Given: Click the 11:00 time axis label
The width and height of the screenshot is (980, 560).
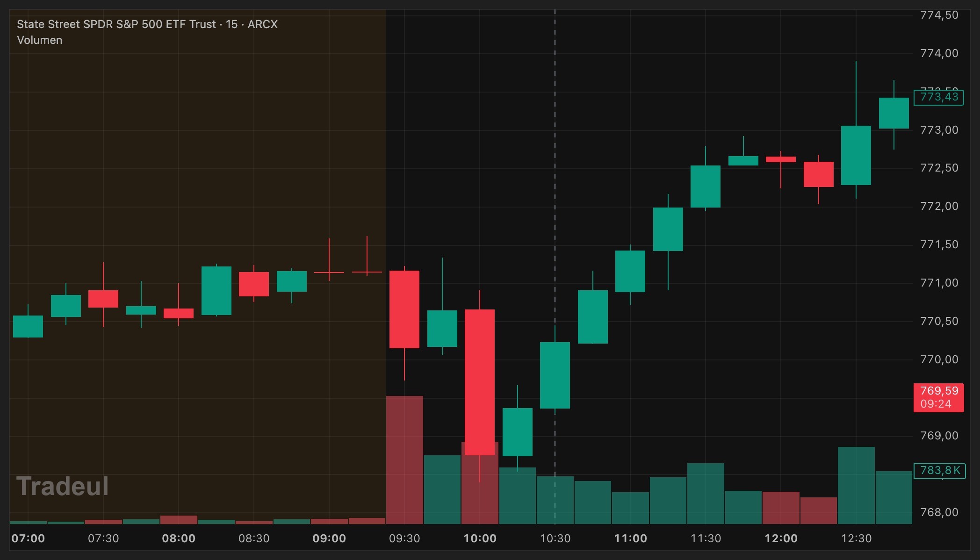Looking at the screenshot, I should coord(630,538).
